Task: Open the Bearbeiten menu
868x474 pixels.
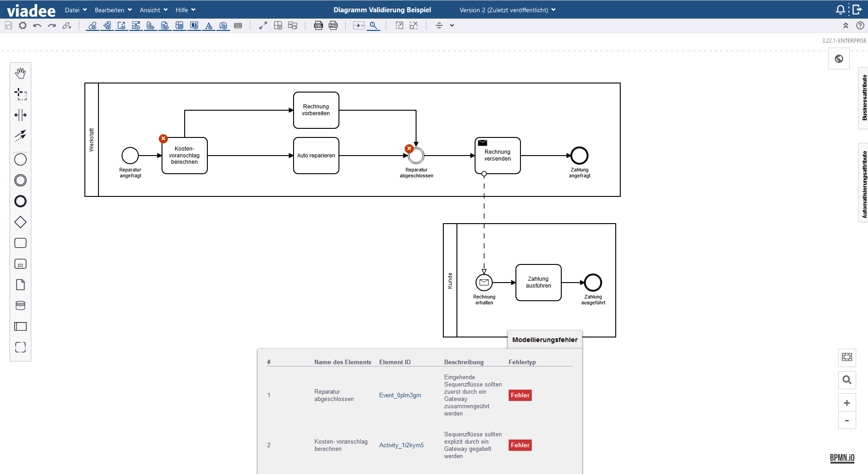Action: pyautogui.click(x=113, y=10)
